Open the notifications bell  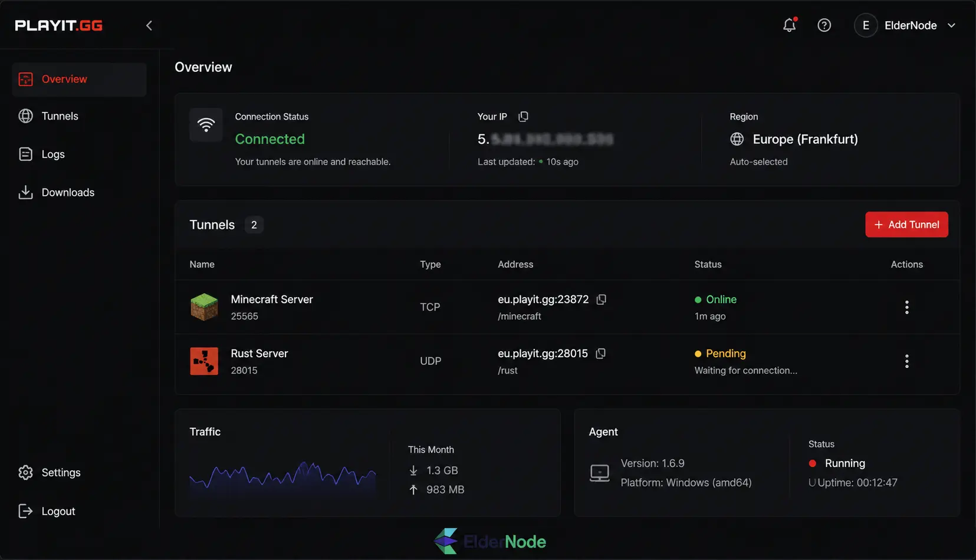click(x=790, y=25)
